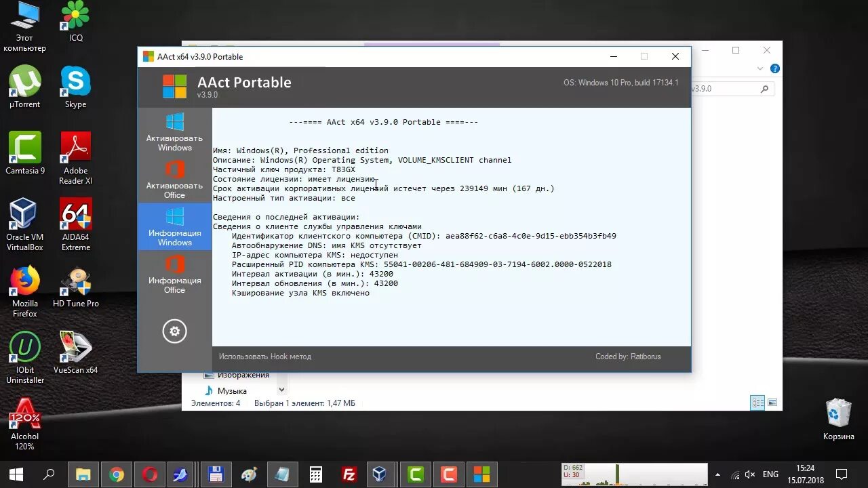This screenshot has width=868, height=488.
Task: Select Alcohol 120% desktop icon
Action: [25, 424]
